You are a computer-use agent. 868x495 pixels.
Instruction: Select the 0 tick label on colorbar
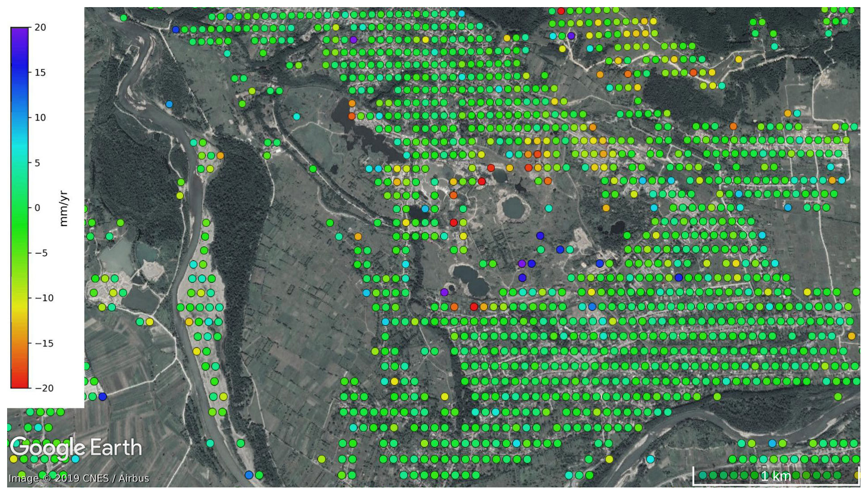click(37, 208)
